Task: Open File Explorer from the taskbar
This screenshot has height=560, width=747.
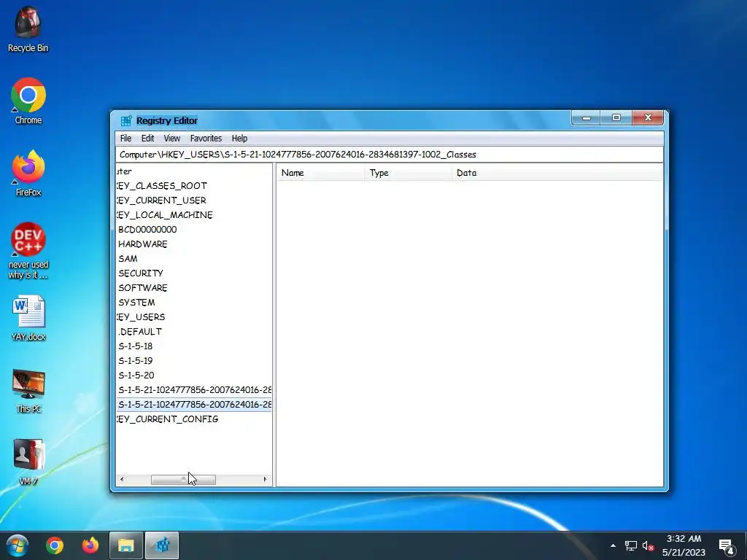Action: (x=125, y=545)
